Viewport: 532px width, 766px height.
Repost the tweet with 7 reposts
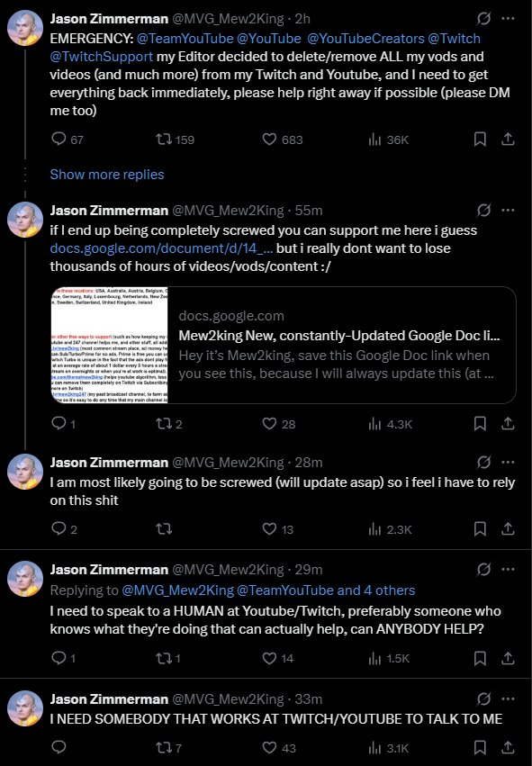pyautogui.click(x=164, y=747)
